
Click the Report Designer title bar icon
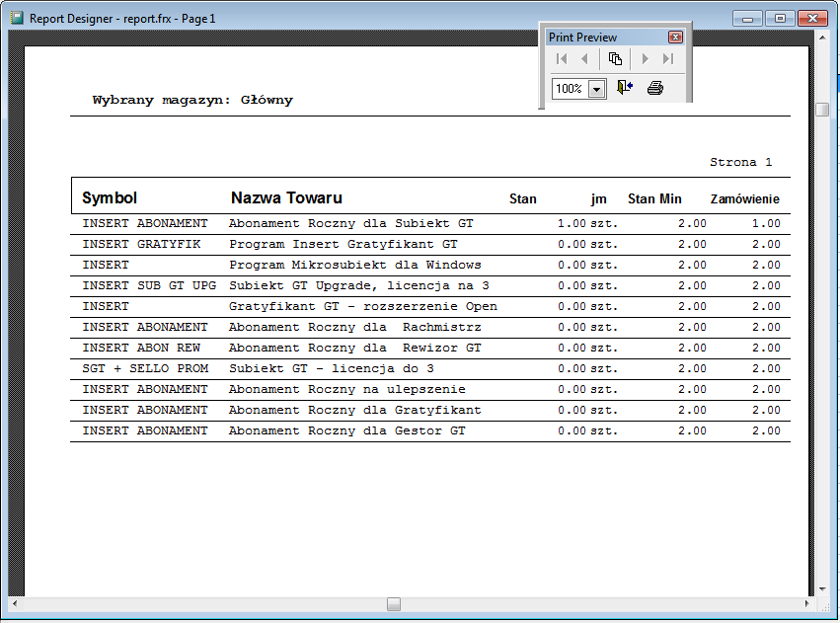pyautogui.click(x=17, y=18)
